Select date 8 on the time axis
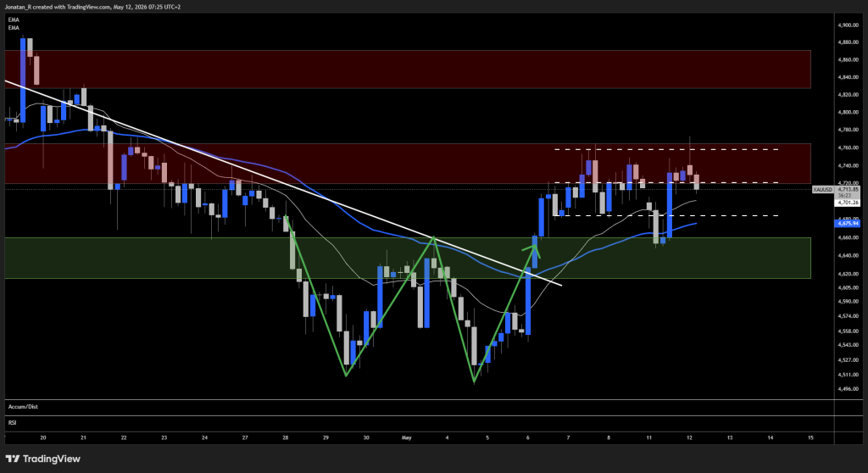The image size is (868, 473). pos(609,437)
